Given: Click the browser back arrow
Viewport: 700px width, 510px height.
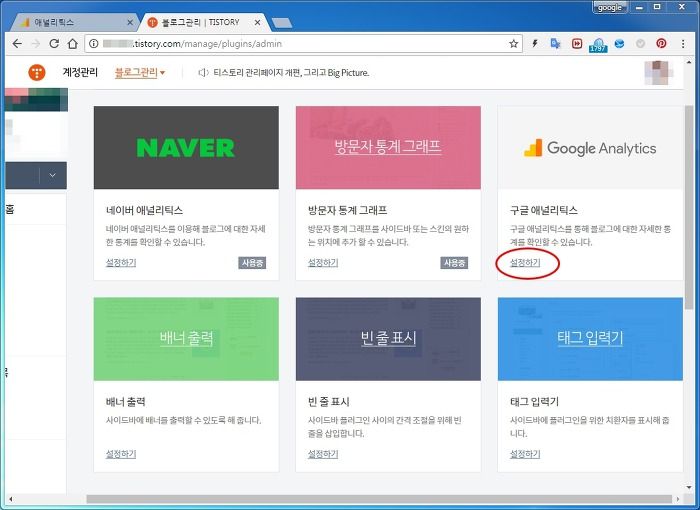Looking at the screenshot, I should [x=17, y=43].
